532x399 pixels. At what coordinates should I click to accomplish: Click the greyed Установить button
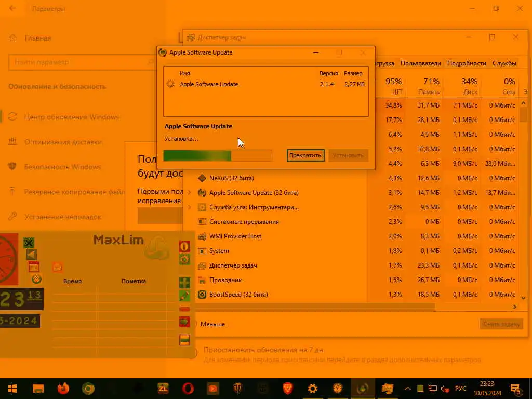point(348,155)
